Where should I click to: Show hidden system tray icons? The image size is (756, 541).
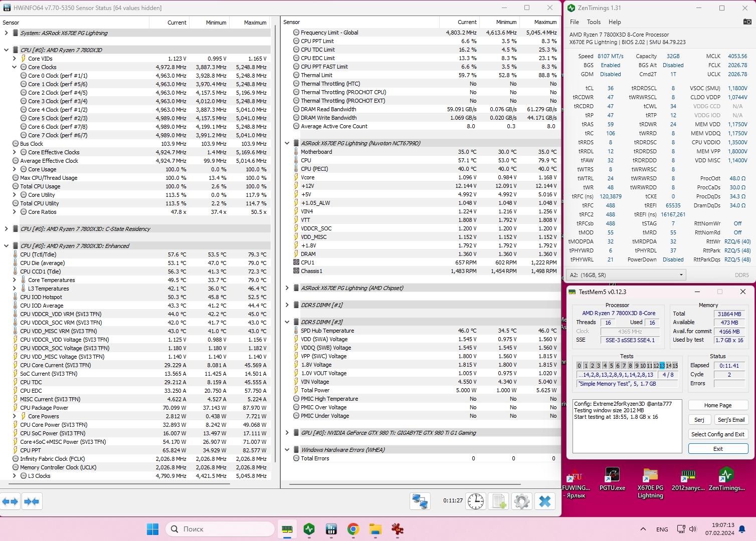click(x=643, y=529)
